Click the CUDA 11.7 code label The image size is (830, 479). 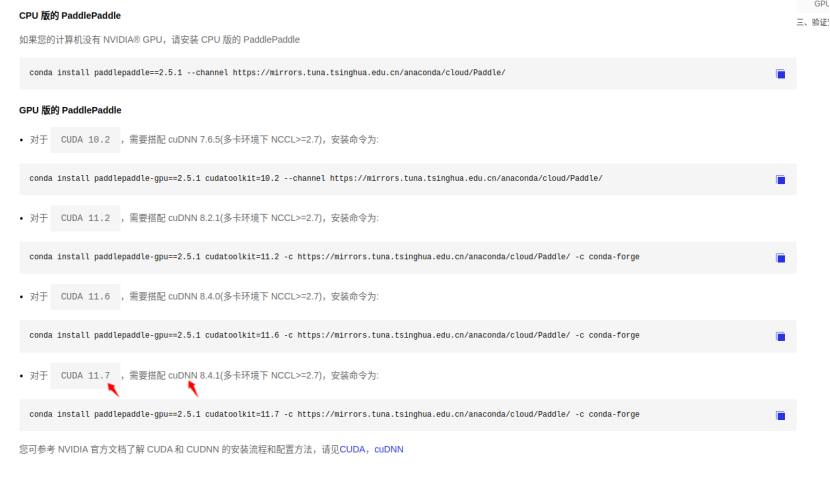[x=85, y=375]
